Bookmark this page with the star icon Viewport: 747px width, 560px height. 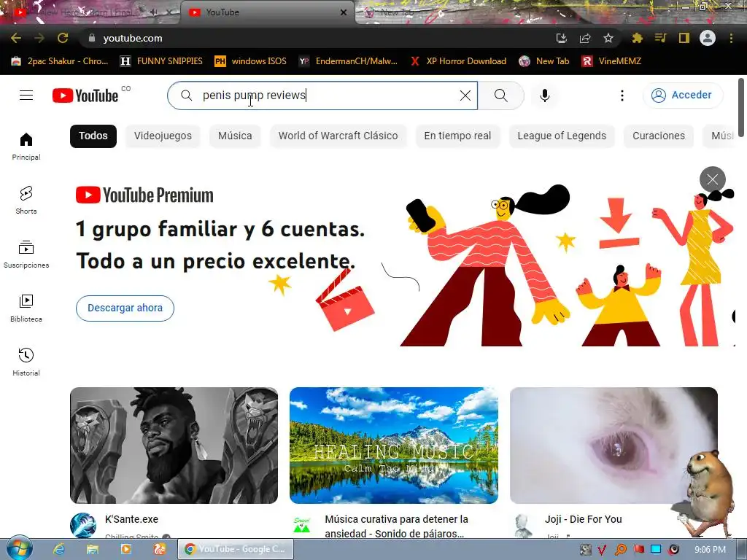click(608, 38)
